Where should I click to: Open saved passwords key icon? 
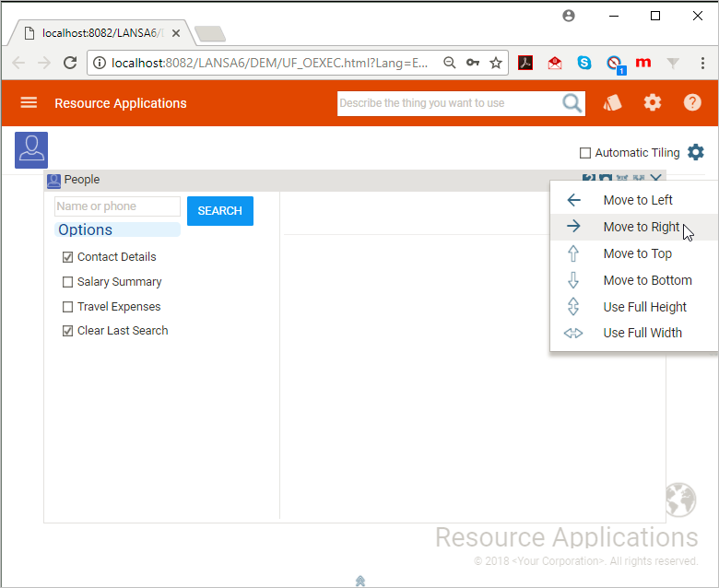click(473, 63)
